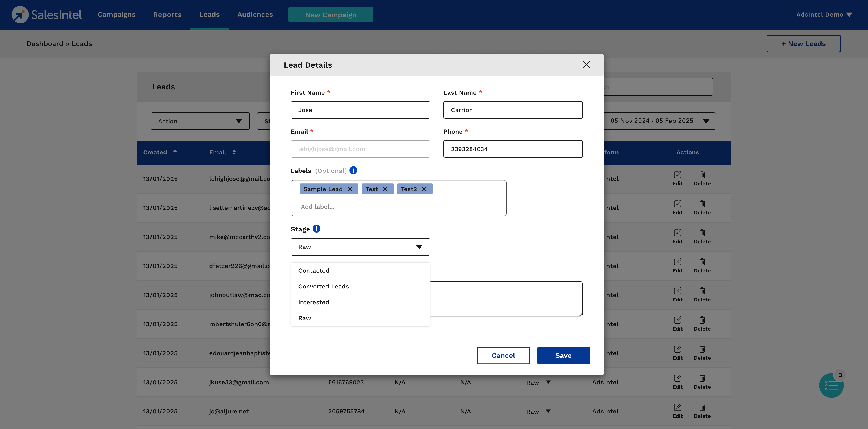Expand the Stage dropdown showing Raw
868x429 pixels.
pyautogui.click(x=360, y=247)
